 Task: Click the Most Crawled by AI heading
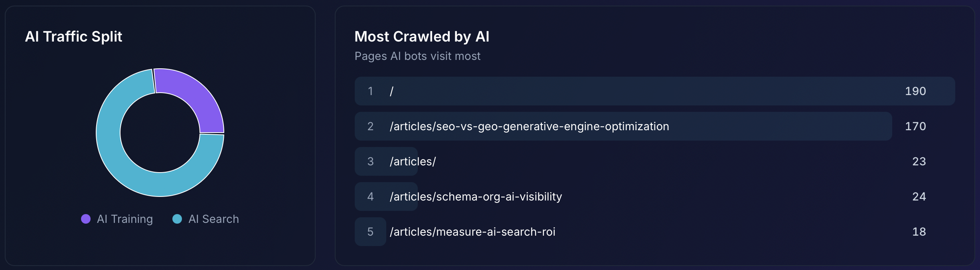pyautogui.click(x=422, y=36)
